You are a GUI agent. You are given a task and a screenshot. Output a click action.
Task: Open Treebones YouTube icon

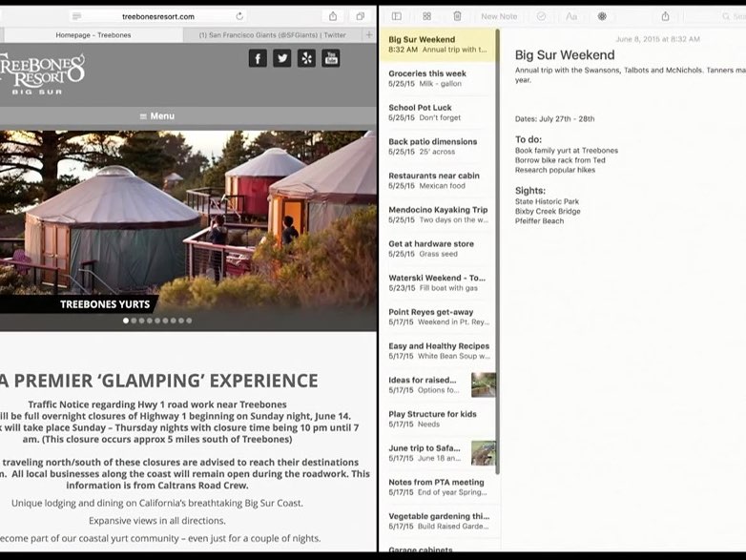[x=331, y=58]
